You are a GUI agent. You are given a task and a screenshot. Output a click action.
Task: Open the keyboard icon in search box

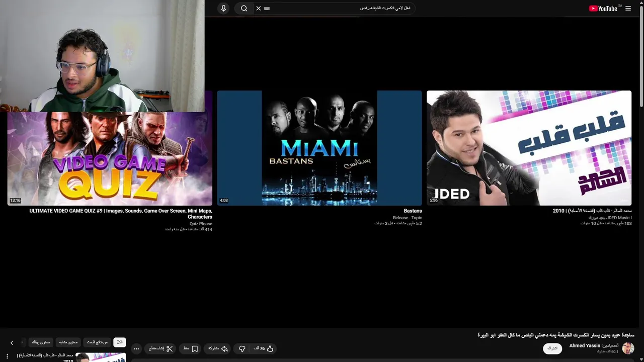(267, 9)
